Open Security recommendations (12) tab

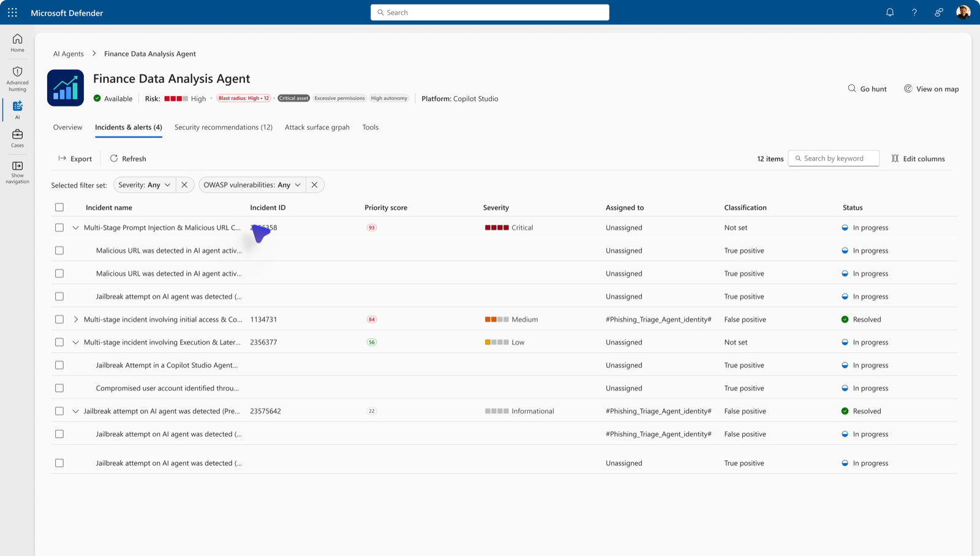pos(224,127)
